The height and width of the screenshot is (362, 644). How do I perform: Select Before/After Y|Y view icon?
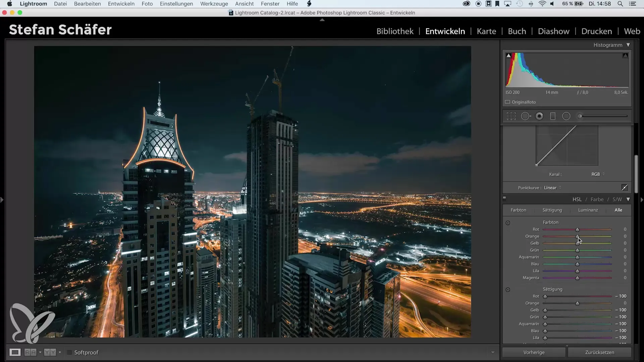[50, 352]
